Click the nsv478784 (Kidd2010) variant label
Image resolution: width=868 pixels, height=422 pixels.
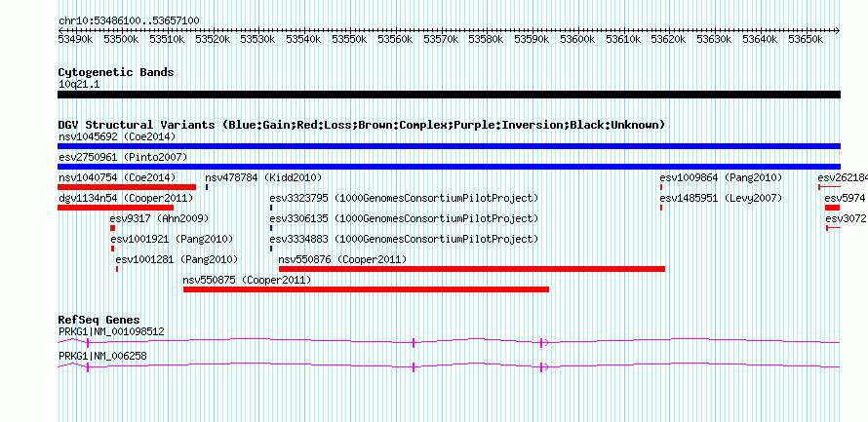(x=263, y=177)
